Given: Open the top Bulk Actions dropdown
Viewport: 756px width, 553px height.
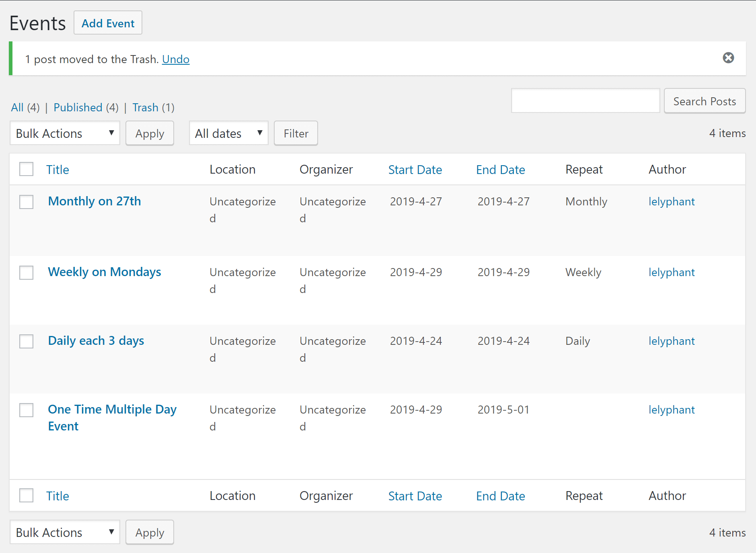Looking at the screenshot, I should [x=65, y=133].
